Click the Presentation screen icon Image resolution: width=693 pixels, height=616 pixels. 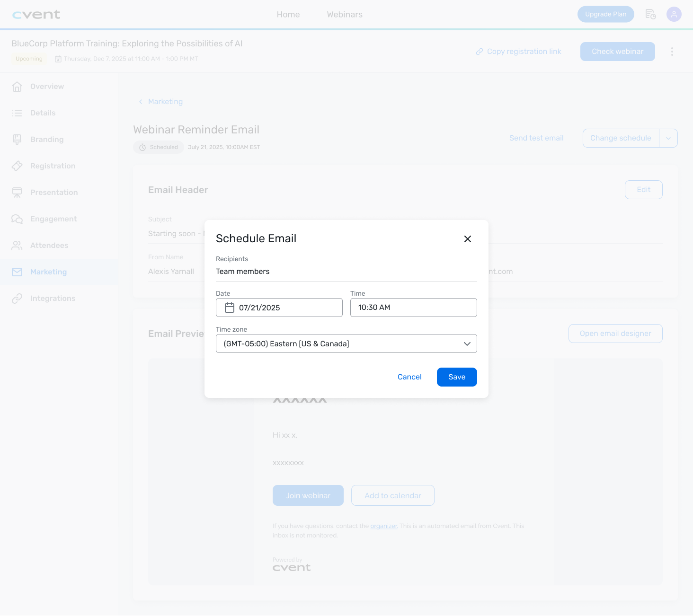[17, 193]
